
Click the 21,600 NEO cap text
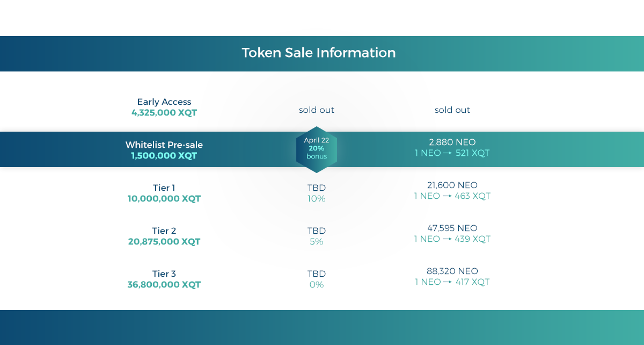click(452, 185)
